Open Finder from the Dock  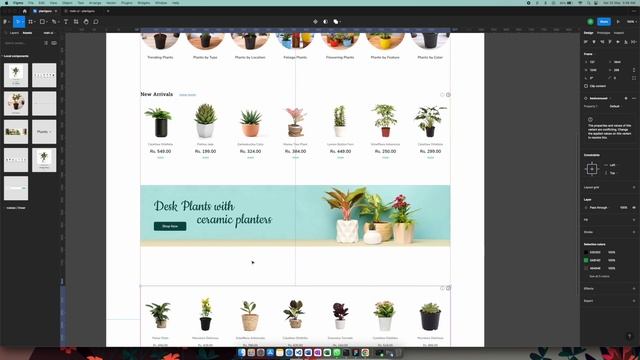coord(241,352)
